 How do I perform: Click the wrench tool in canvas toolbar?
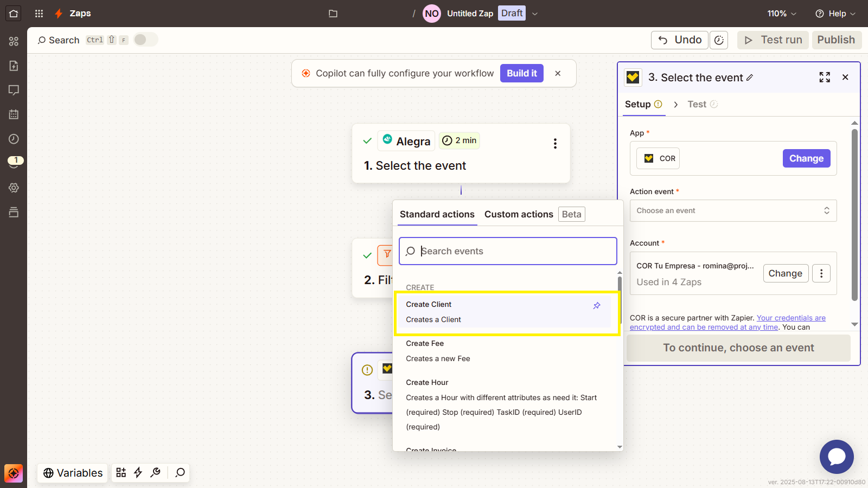coord(156,473)
